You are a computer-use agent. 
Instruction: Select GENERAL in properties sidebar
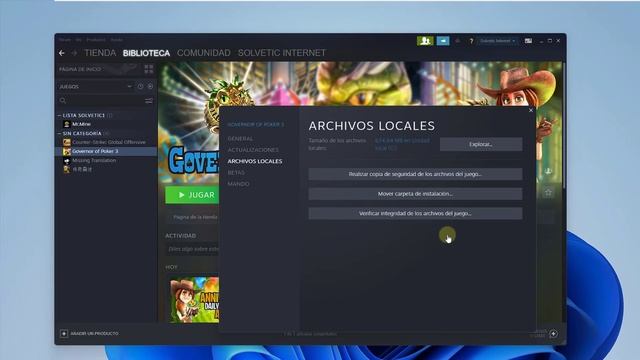[240, 139]
